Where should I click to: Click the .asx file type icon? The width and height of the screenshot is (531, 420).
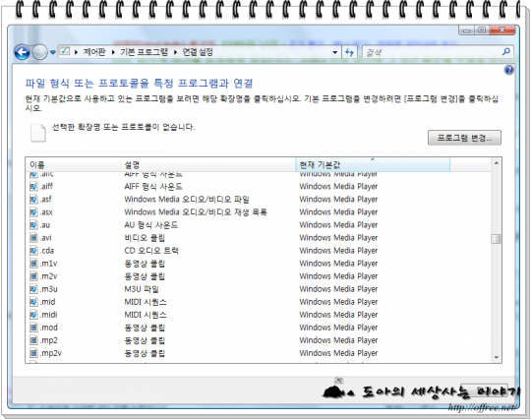[33, 212]
